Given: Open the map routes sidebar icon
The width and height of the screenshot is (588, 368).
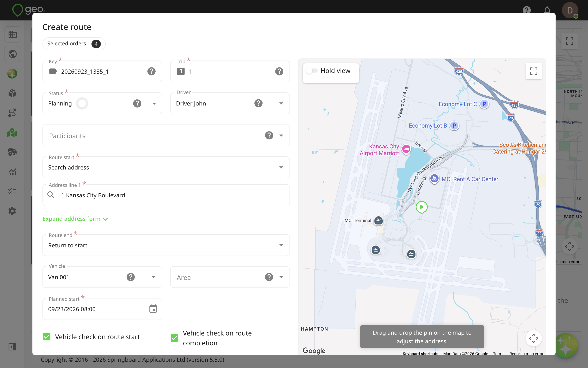Looking at the screenshot, I should [12, 133].
